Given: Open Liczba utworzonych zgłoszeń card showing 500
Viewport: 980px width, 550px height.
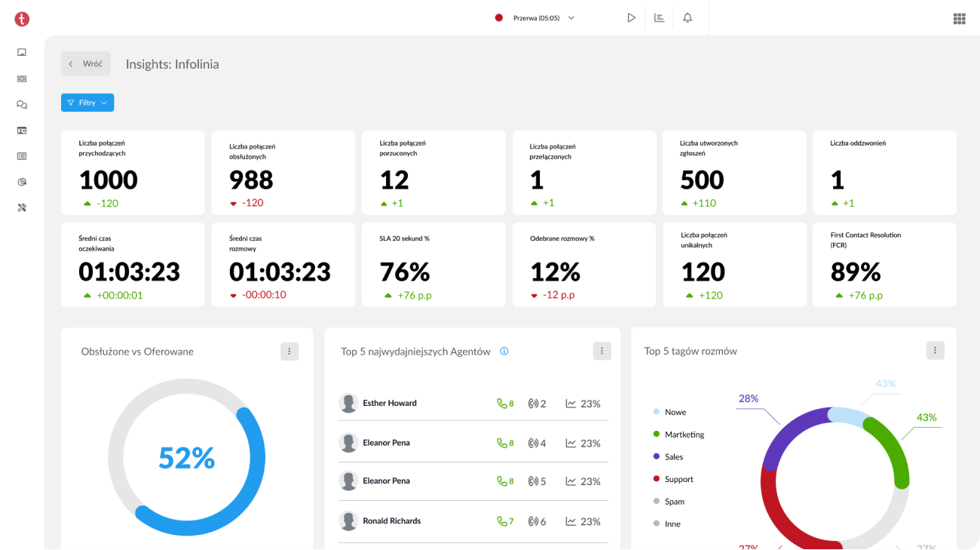Looking at the screenshot, I should (x=734, y=173).
